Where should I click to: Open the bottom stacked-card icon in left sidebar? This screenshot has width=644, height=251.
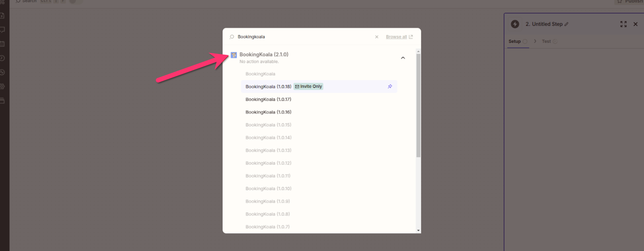pyautogui.click(x=2, y=101)
